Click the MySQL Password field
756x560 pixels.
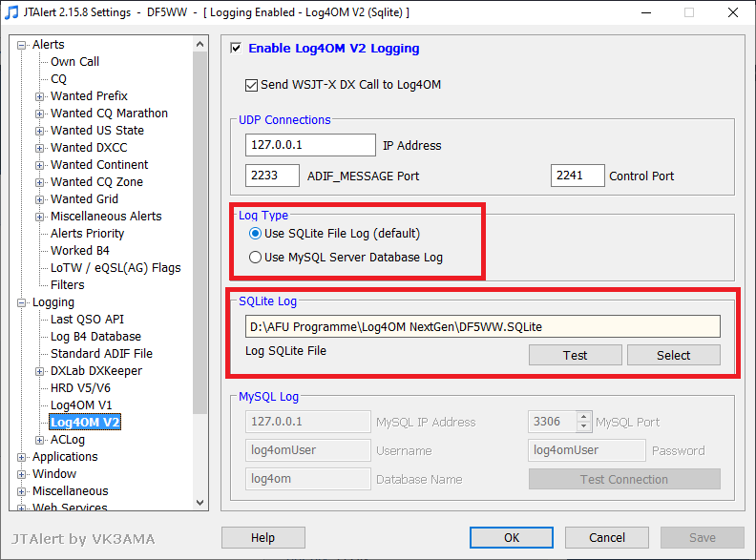pos(587,450)
